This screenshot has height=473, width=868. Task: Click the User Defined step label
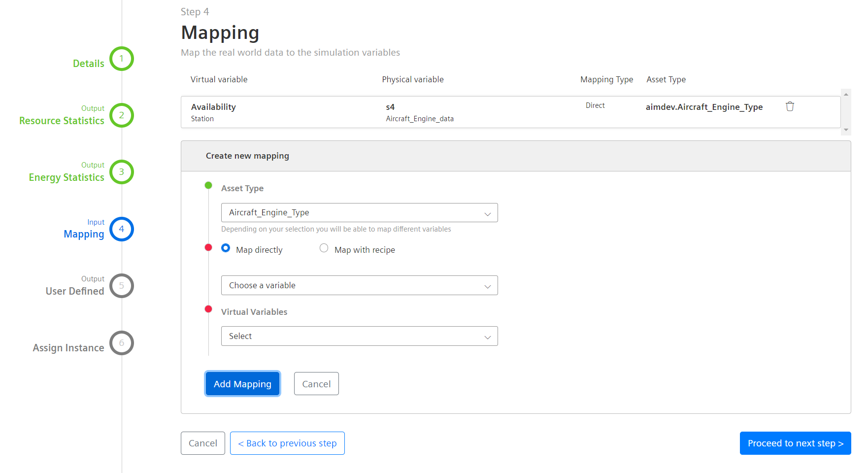coord(75,291)
